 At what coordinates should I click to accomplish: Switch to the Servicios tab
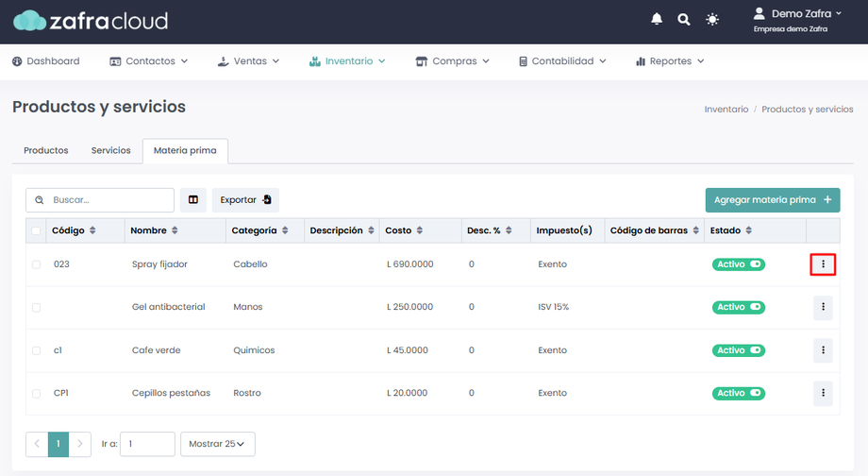coord(110,150)
